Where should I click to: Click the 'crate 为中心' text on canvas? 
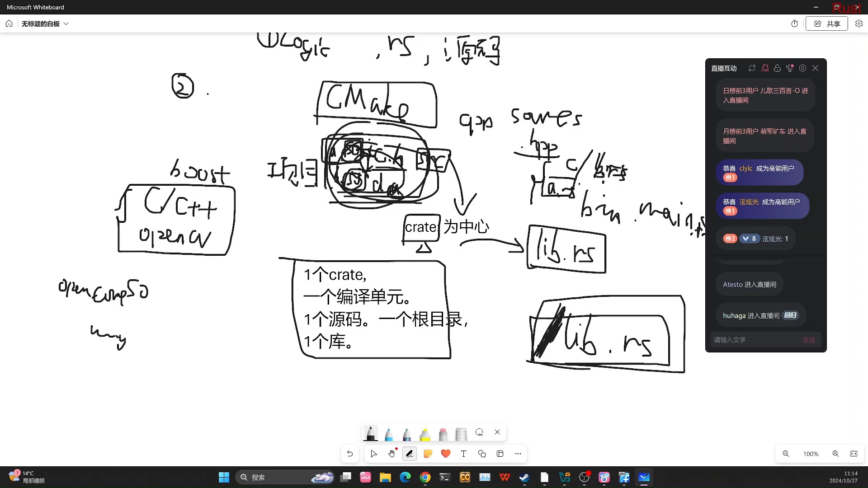[x=447, y=227]
